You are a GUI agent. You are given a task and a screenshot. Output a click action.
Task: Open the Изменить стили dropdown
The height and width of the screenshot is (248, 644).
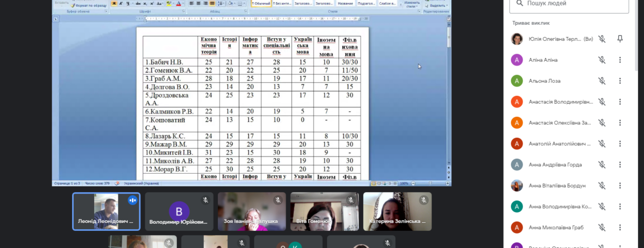click(412, 4)
